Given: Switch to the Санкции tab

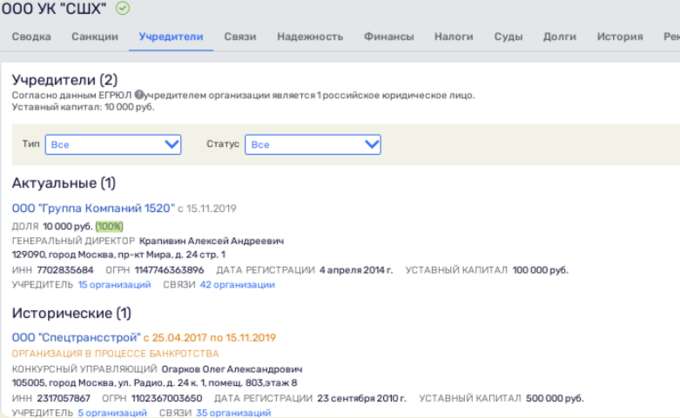Looking at the screenshot, I should [x=95, y=36].
